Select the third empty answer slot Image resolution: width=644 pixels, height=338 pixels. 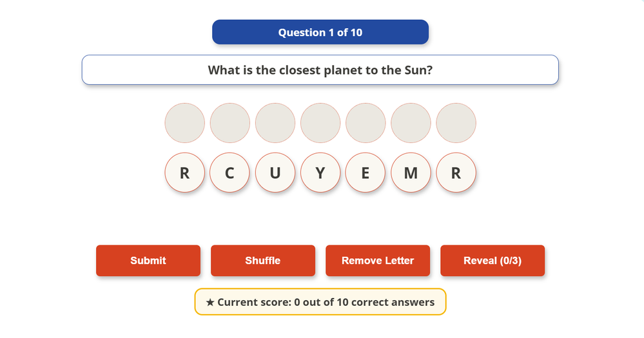coord(275,123)
